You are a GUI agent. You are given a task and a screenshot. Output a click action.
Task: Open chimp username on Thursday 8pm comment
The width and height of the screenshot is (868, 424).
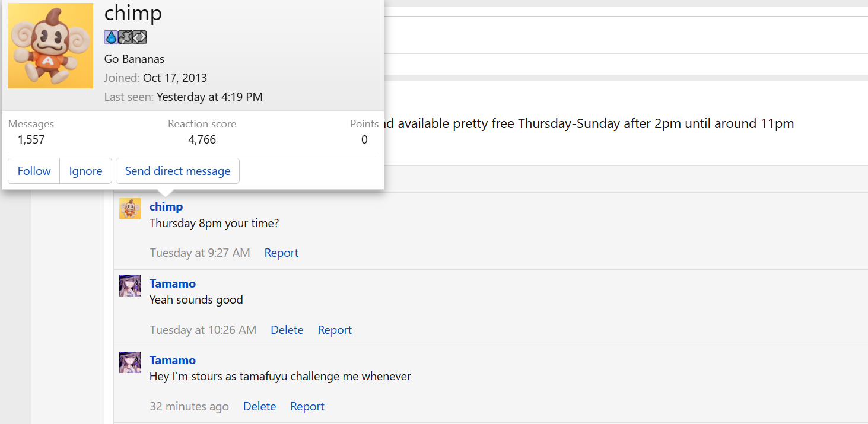tap(166, 206)
